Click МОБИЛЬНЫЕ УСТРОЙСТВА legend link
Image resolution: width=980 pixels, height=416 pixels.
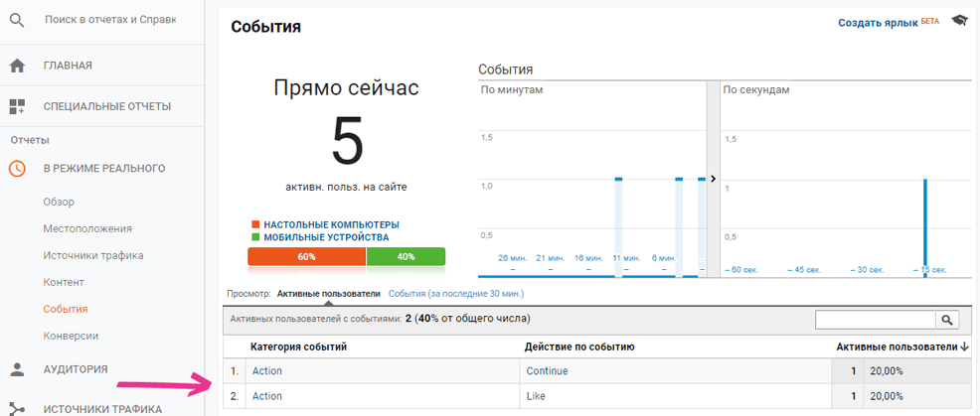(x=326, y=237)
